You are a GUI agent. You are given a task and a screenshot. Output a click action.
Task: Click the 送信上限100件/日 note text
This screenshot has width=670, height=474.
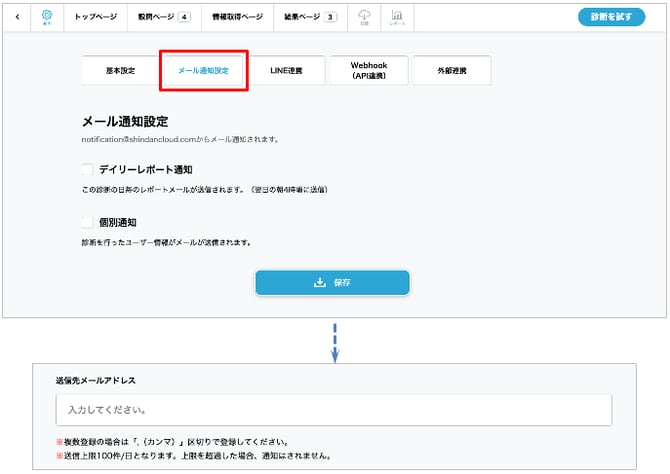tap(194, 456)
